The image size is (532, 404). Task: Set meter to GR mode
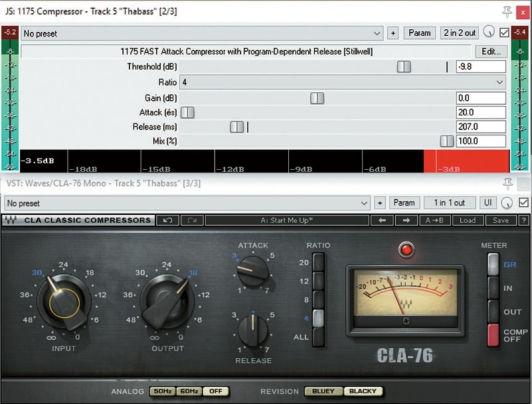point(493,265)
